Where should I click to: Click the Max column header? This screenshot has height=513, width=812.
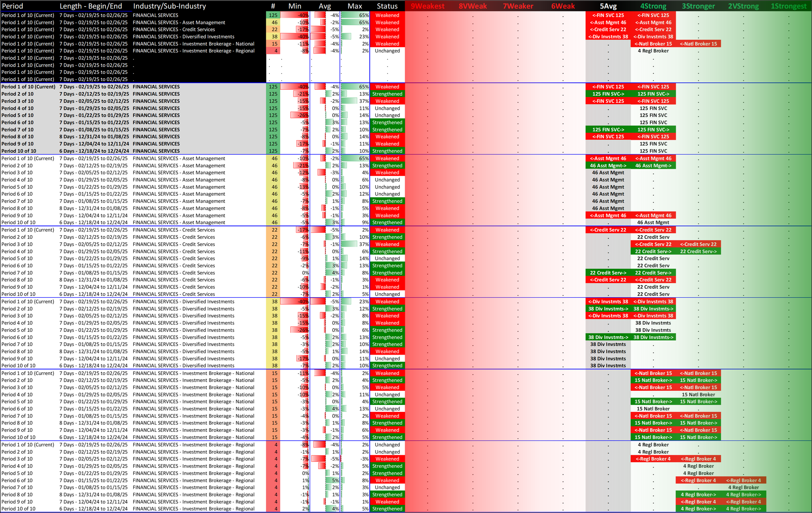point(354,6)
